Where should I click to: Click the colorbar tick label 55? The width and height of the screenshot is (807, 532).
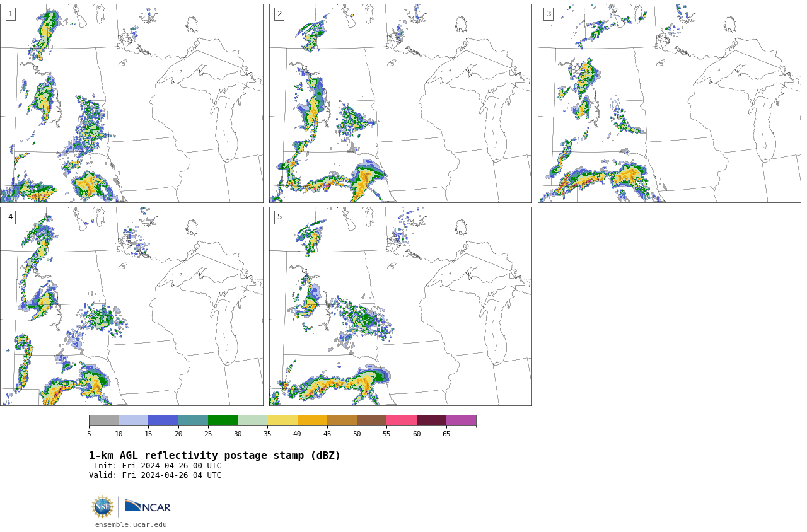coord(386,434)
